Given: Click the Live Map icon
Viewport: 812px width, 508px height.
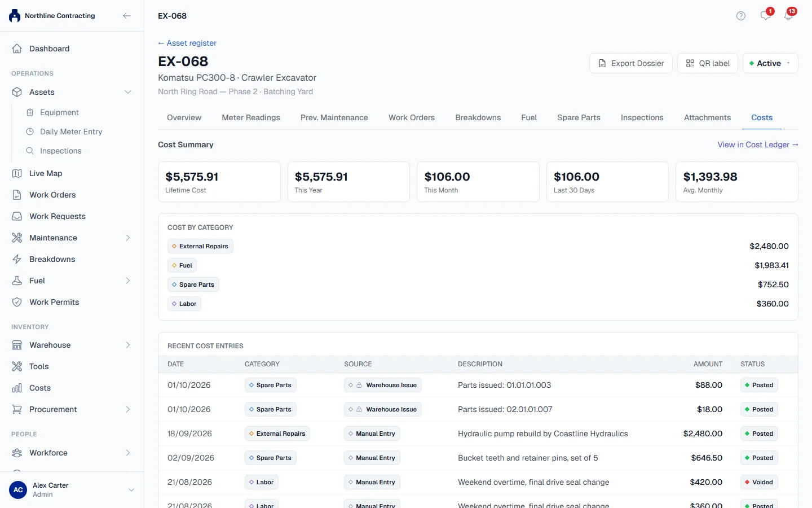Looking at the screenshot, I should pos(17,173).
